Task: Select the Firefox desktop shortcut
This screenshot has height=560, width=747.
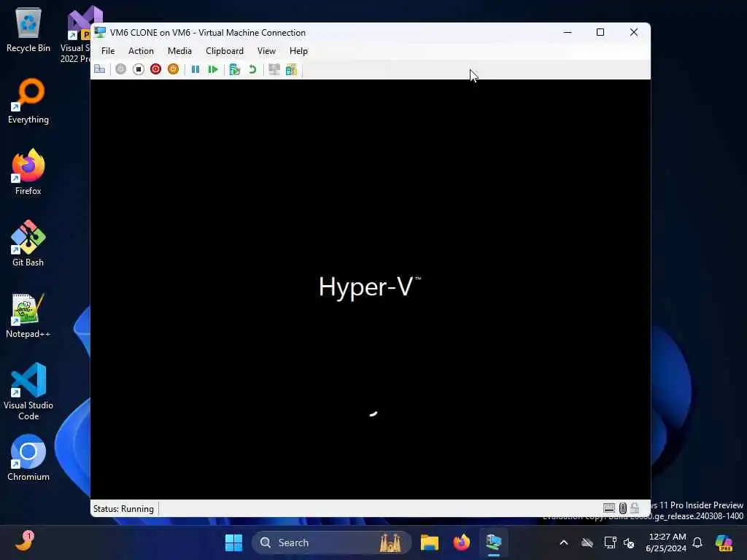Action: [x=28, y=172]
